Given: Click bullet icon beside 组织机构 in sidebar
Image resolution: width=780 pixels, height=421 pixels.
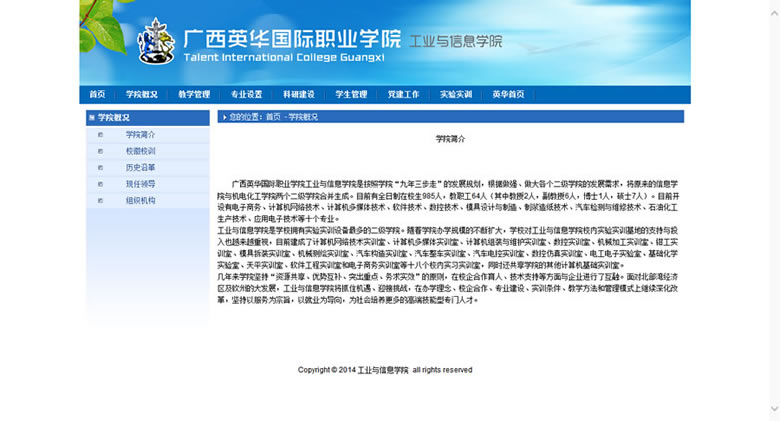Looking at the screenshot, I should click(x=100, y=200).
